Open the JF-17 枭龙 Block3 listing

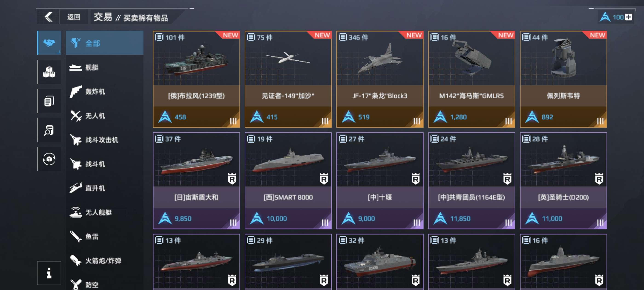(x=380, y=79)
